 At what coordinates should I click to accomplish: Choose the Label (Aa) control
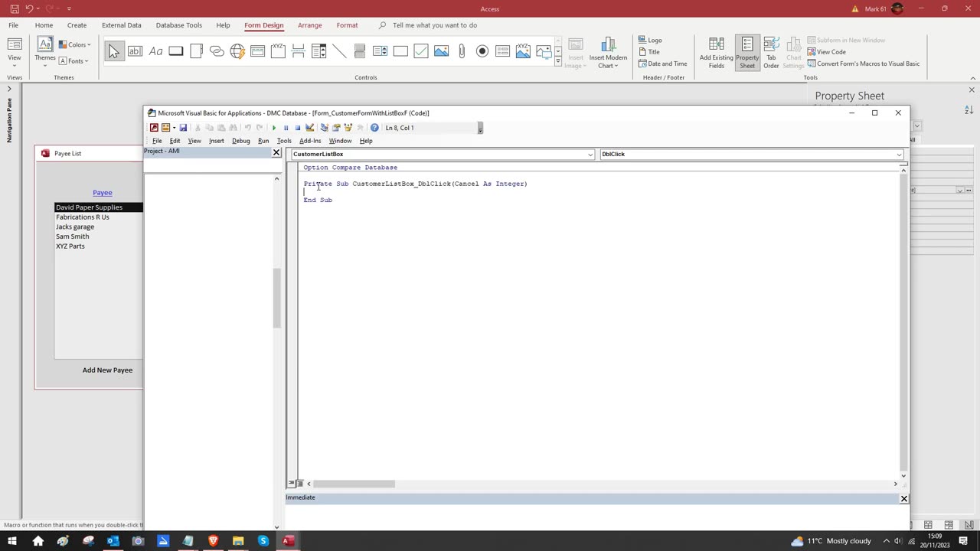[155, 51]
